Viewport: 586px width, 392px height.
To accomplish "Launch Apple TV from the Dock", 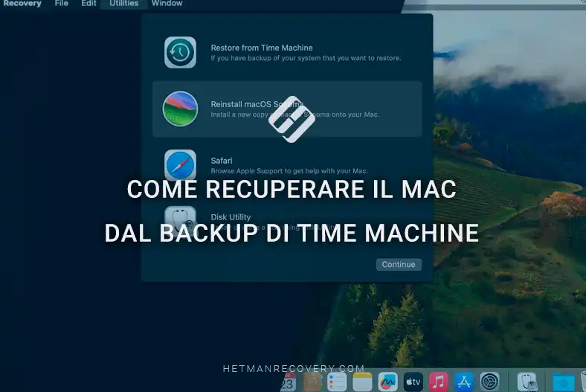I will (x=413, y=382).
